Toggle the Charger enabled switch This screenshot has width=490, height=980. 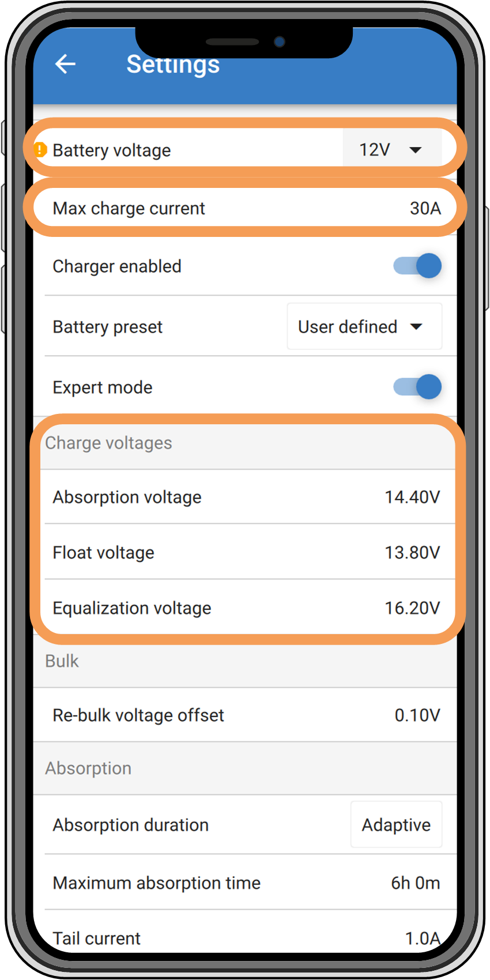click(x=418, y=266)
